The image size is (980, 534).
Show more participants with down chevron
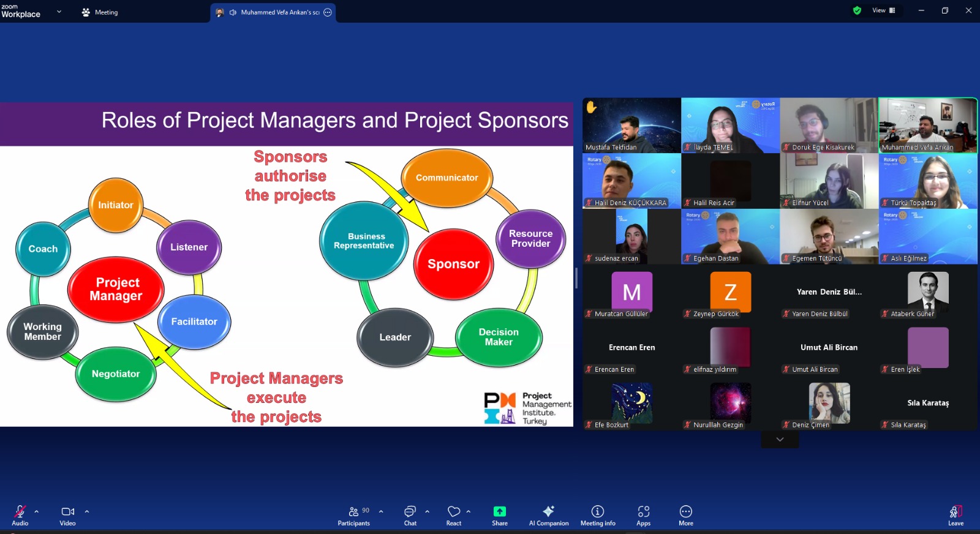780,440
